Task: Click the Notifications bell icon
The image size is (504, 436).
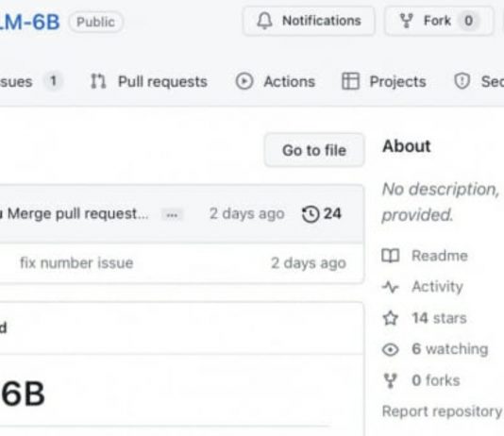Action: pos(264,21)
